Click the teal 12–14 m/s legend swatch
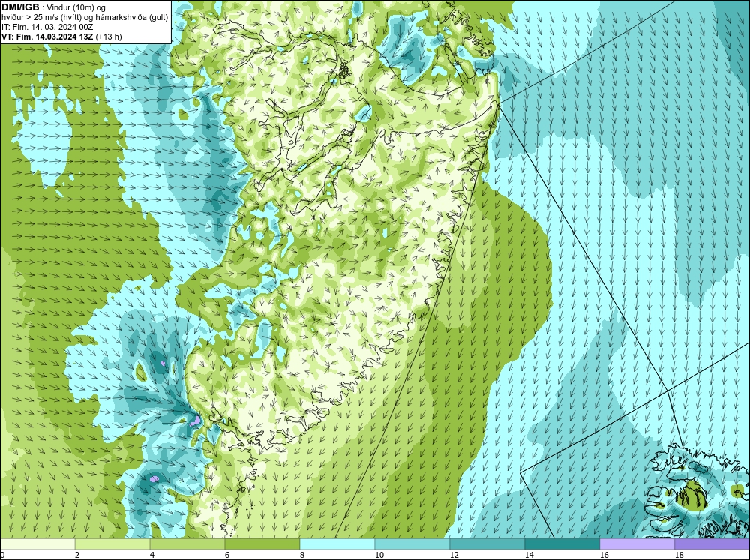 [487, 544]
